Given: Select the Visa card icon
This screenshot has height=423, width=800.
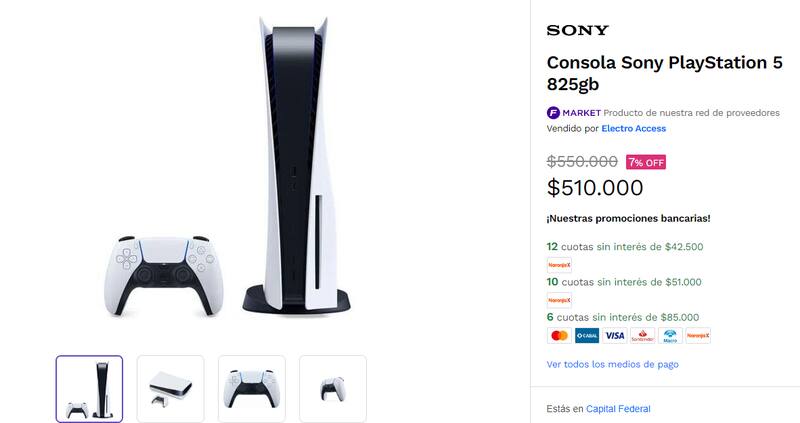Looking at the screenshot, I should point(614,336).
